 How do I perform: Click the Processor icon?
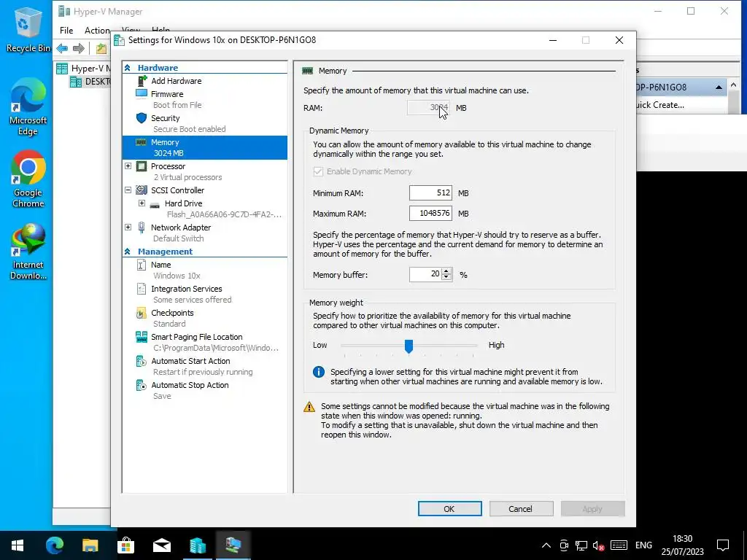tap(142, 166)
